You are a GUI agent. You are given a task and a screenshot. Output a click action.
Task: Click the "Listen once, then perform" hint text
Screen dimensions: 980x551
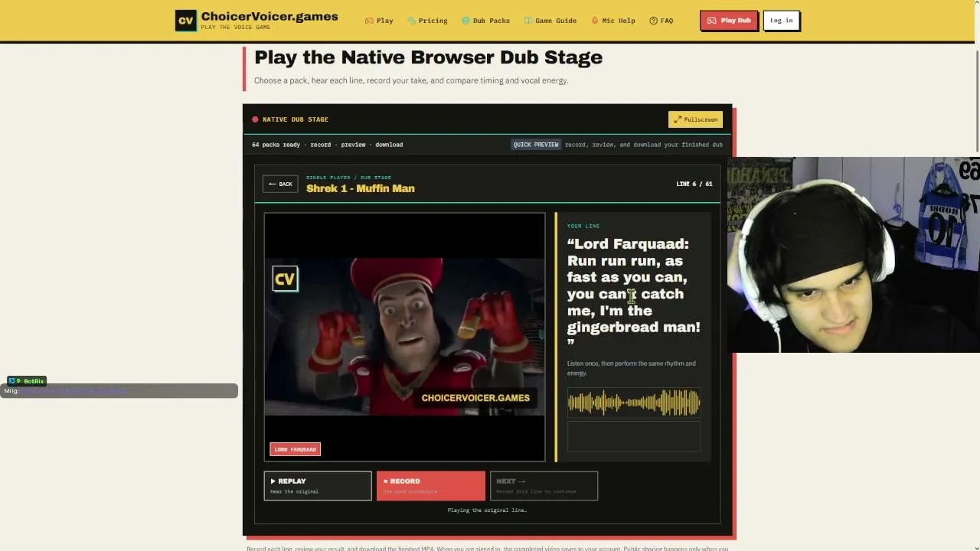pos(632,368)
